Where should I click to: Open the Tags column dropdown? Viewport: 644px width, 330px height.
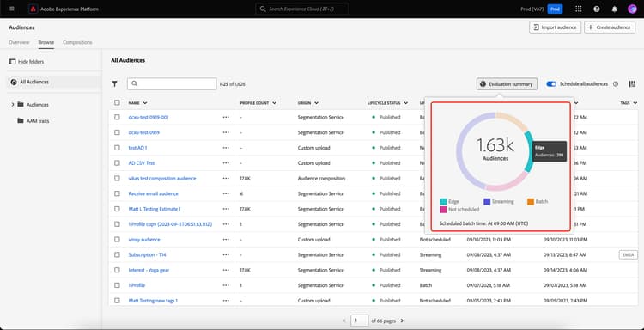[635, 103]
